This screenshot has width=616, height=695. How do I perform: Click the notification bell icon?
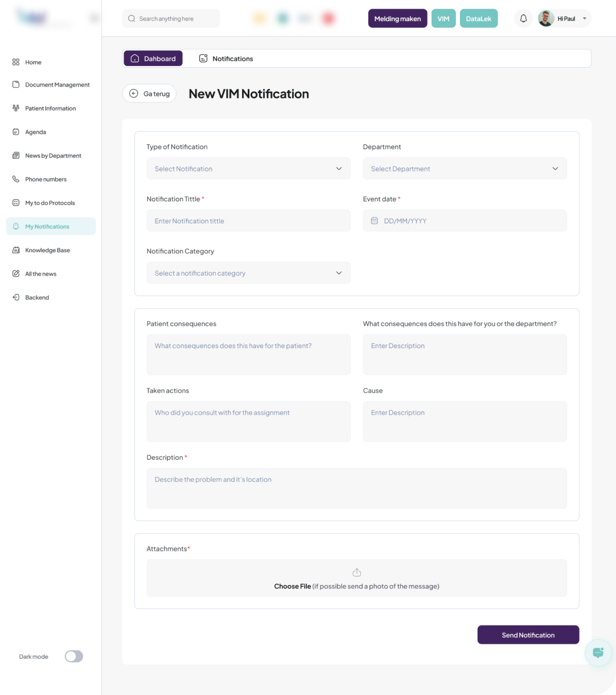pos(523,19)
